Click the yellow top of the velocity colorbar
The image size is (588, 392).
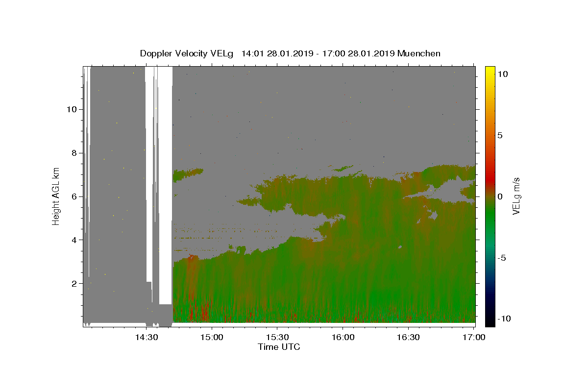(490, 71)
